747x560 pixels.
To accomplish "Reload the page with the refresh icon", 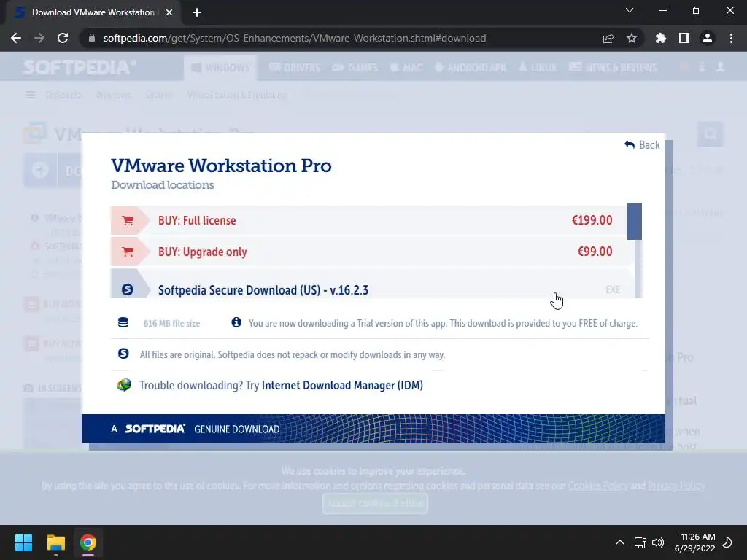I will [x=63, y=38].
